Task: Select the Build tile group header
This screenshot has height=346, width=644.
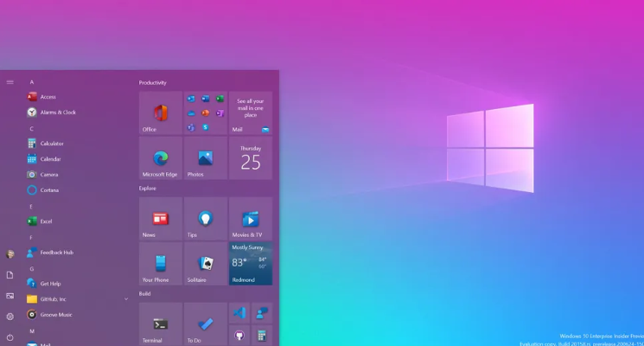Action: tap(144, 294)
